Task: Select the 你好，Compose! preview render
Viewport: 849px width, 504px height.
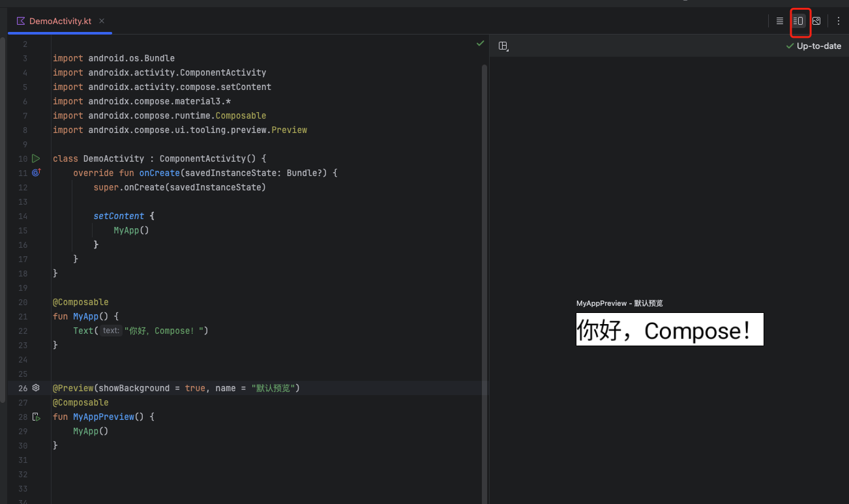Action: pyautogui.click(x=670, y=329)
